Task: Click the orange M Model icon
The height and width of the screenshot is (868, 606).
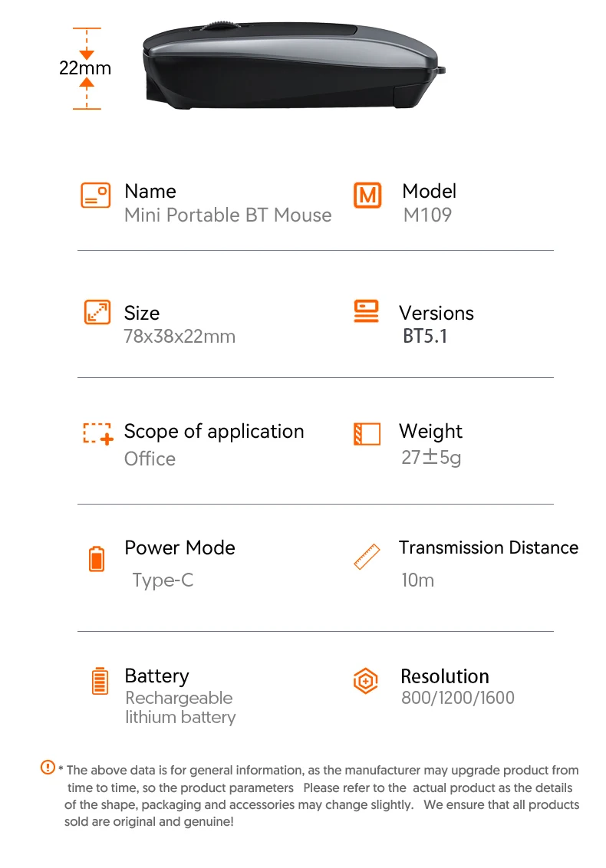Action: (x=367, y=196)
